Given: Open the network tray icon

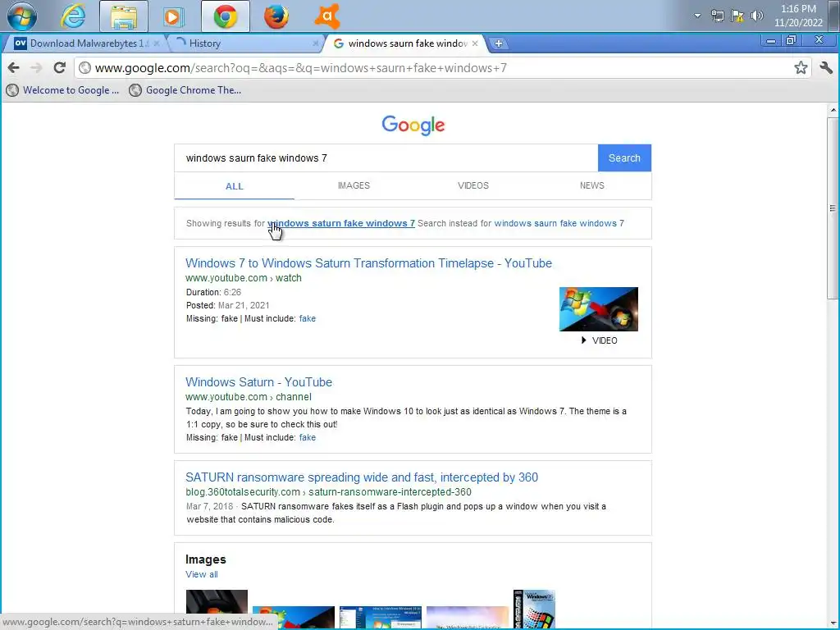Looking at the screenshot, I should tap(717, 16).
